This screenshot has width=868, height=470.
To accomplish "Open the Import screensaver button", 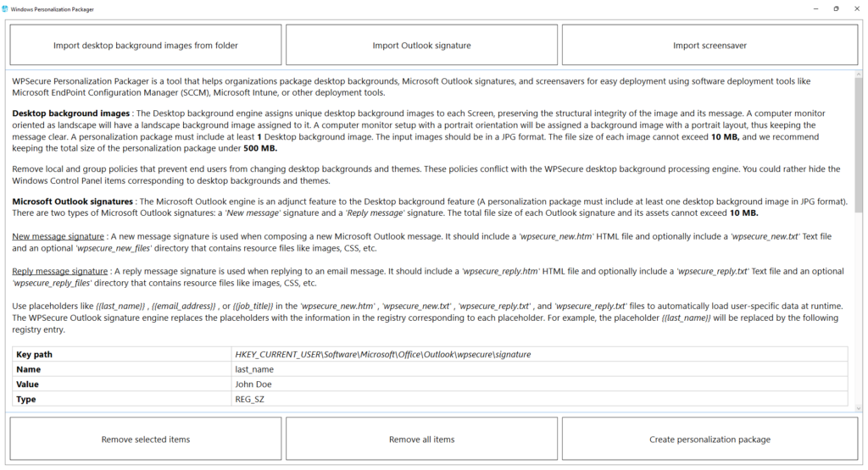I will pyautogui.click(x=709, y=46).
